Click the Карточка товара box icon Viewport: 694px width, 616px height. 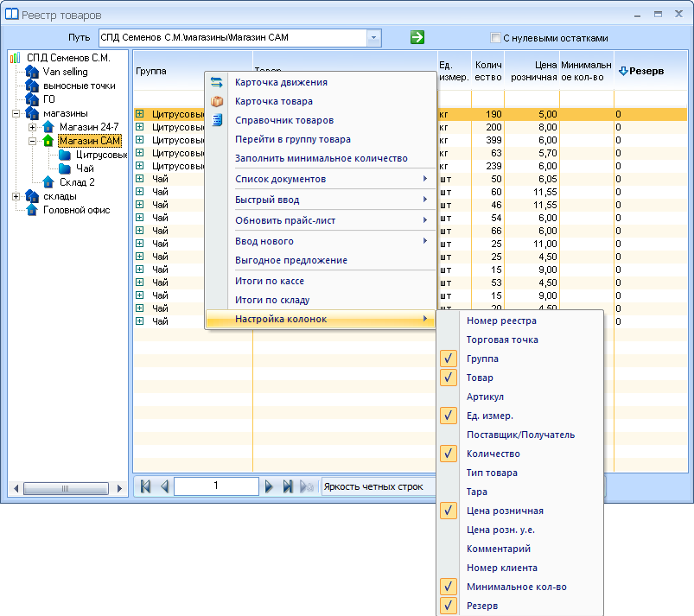pos(216,101)
